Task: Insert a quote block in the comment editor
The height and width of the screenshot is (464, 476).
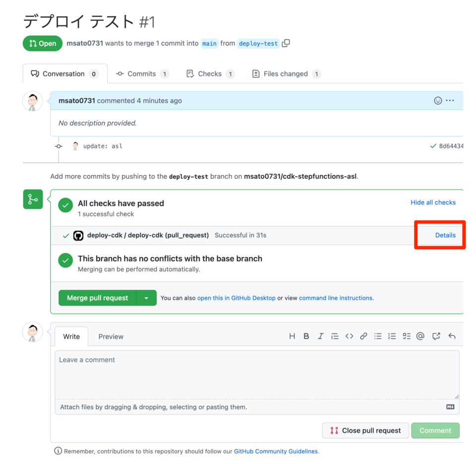Action: 335,336
